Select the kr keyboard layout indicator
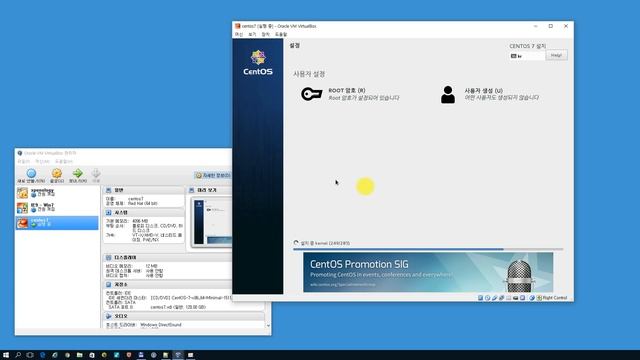640x360 pixels. click(x=527, y=56)
